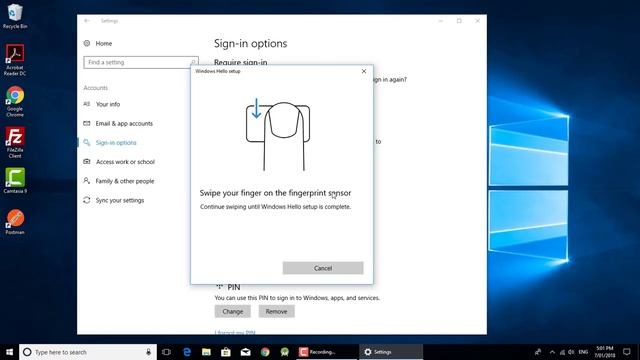Show hidden system tray icons
The height and width of the screenshot is (360, 640).
(552, 352)
